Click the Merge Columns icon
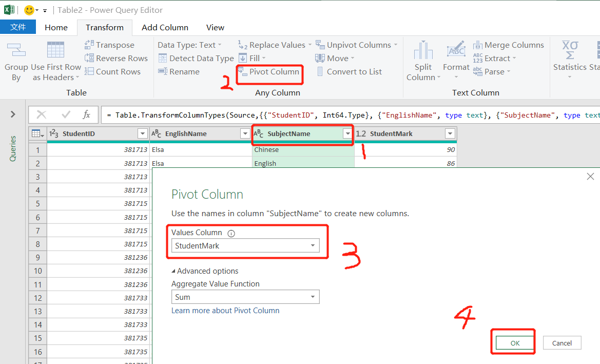Screen dimensions: 600x364 478,45
